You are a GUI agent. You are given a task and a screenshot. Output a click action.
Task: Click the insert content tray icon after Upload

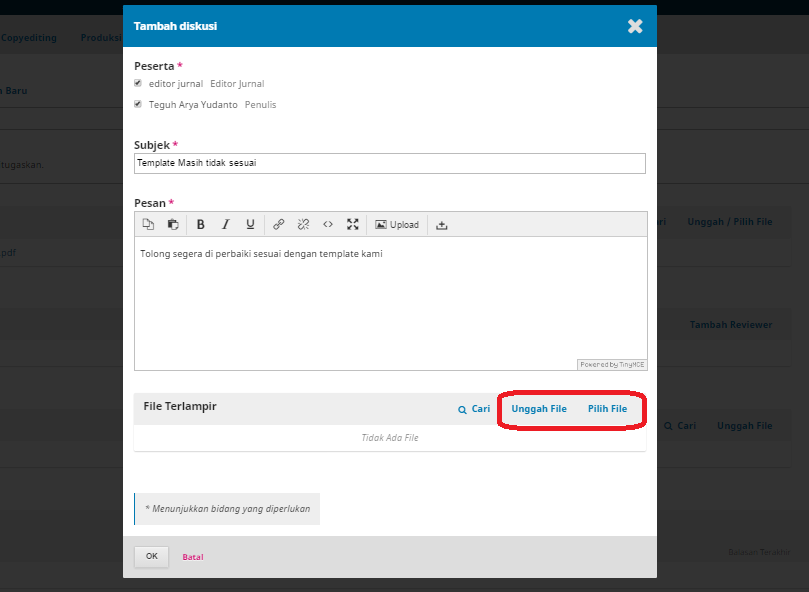pos(442,225)
